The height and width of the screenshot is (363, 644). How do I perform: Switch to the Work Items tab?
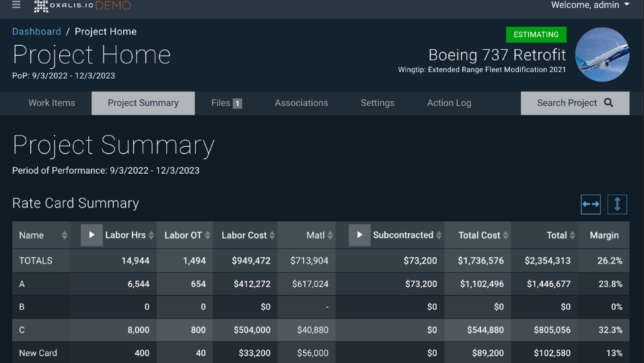(x=52, y=103)
